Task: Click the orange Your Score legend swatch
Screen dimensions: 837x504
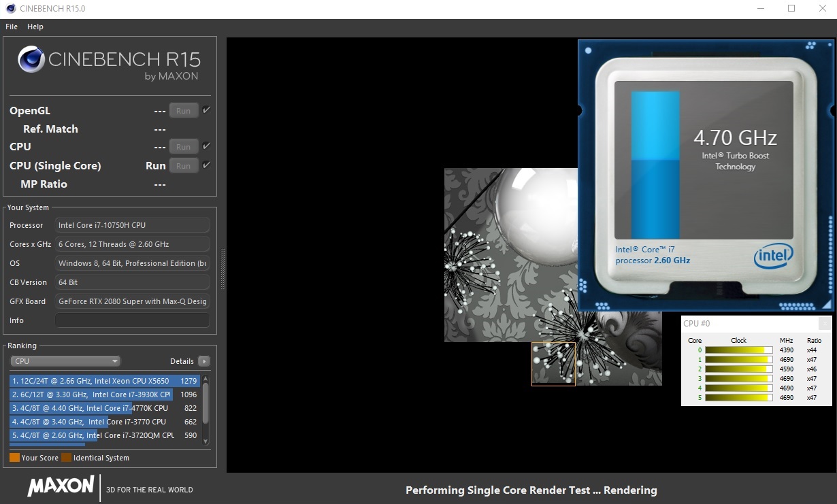Action: (x=14, y=458)
